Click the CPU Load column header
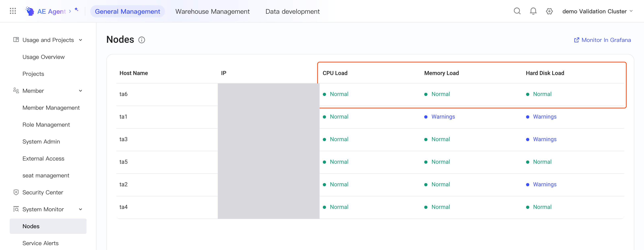The width and height of the screenshot is (644, 250). (x=335, y=73)
